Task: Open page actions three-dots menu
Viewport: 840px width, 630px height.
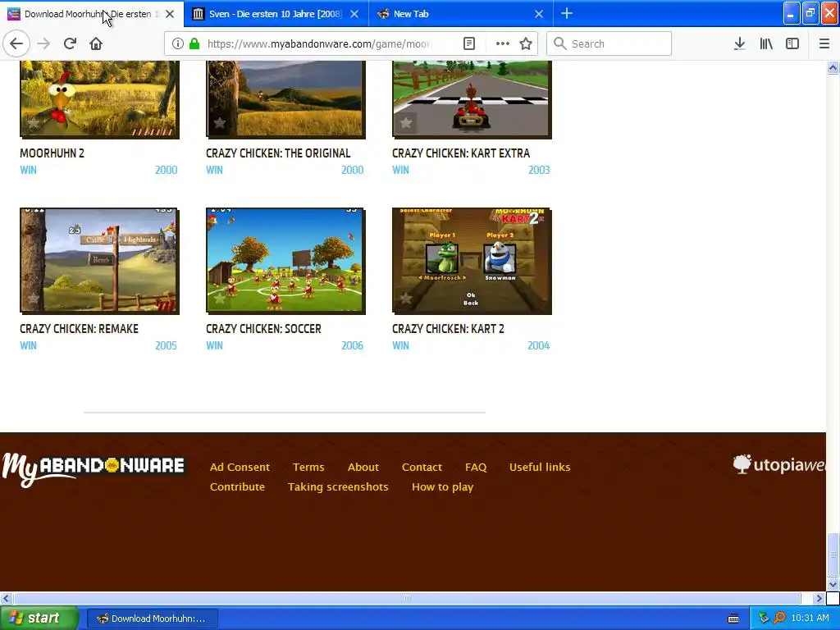Action: point(503,44)
